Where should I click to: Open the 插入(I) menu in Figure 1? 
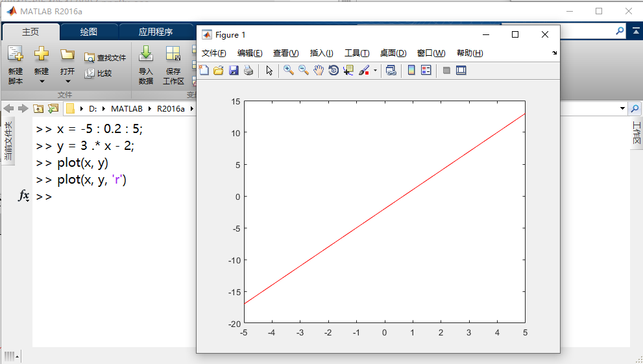click(322, 53)
